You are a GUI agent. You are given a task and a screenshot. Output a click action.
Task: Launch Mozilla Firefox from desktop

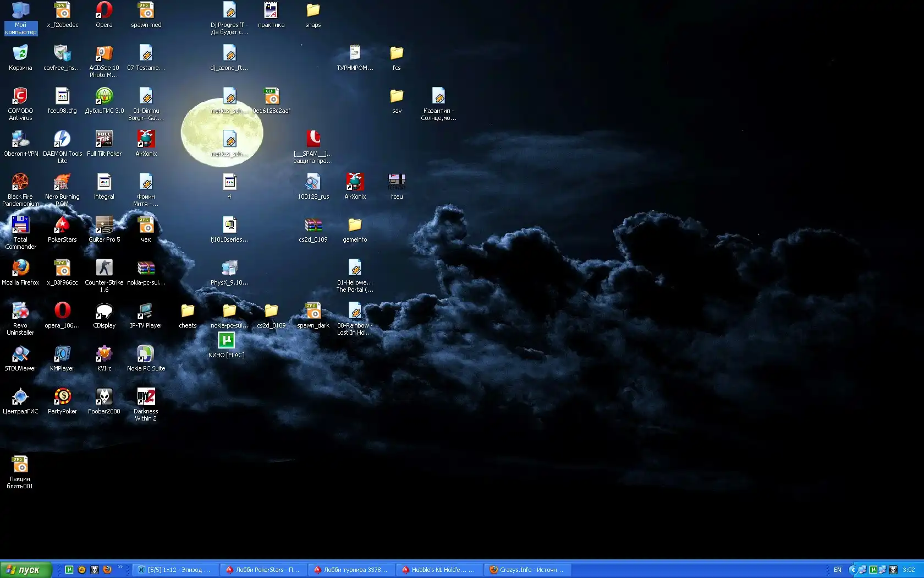[x=20, y=268]
